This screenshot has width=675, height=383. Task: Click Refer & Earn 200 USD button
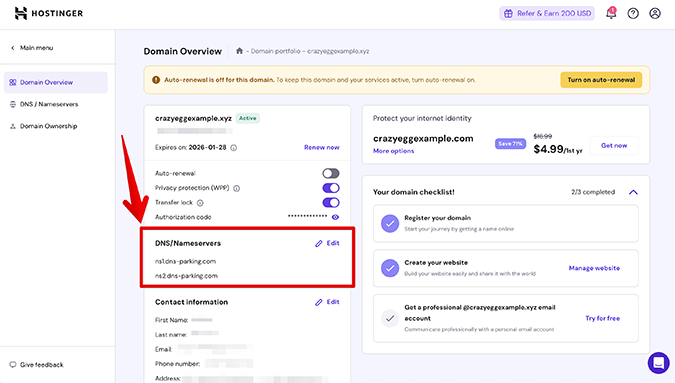tap(547, 13)
